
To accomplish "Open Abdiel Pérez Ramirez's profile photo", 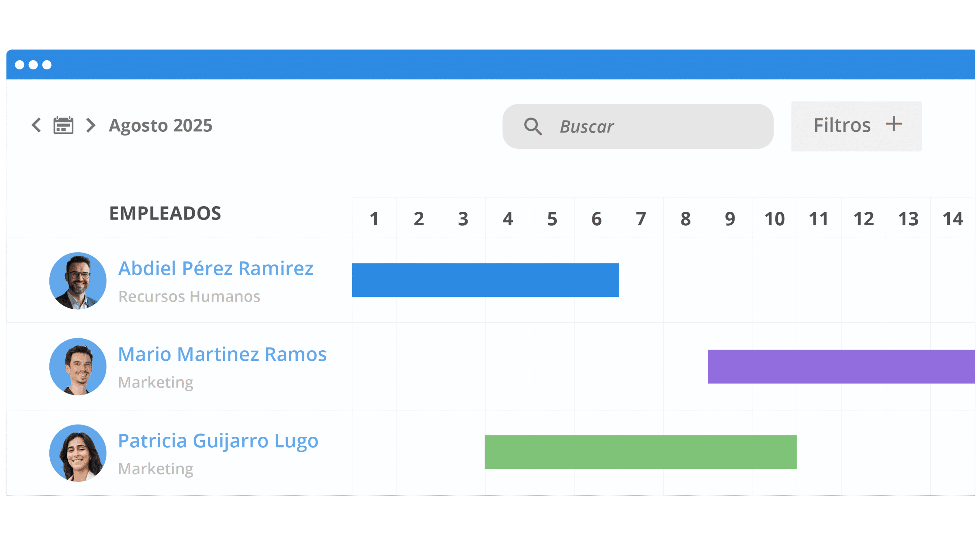I will click(x=78, y=281).
